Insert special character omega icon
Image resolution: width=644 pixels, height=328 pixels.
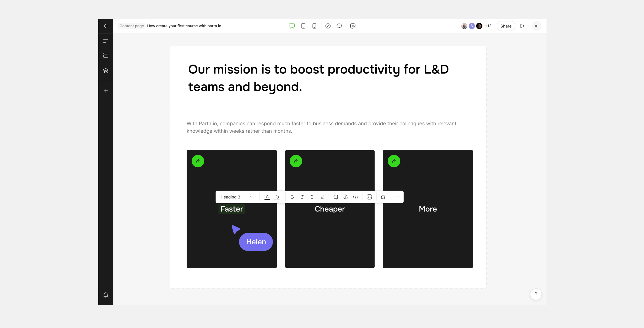(383, 197)
